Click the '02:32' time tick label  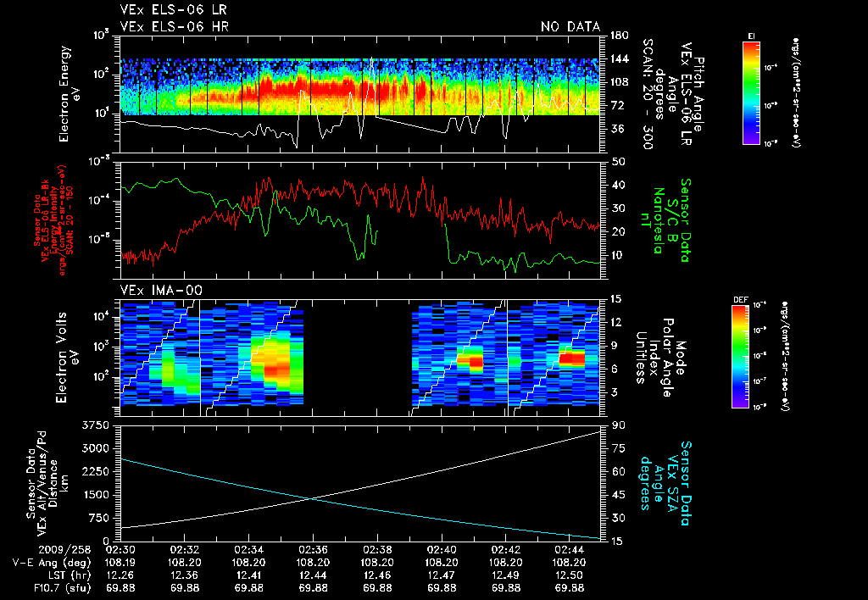(x=184, y=550)
